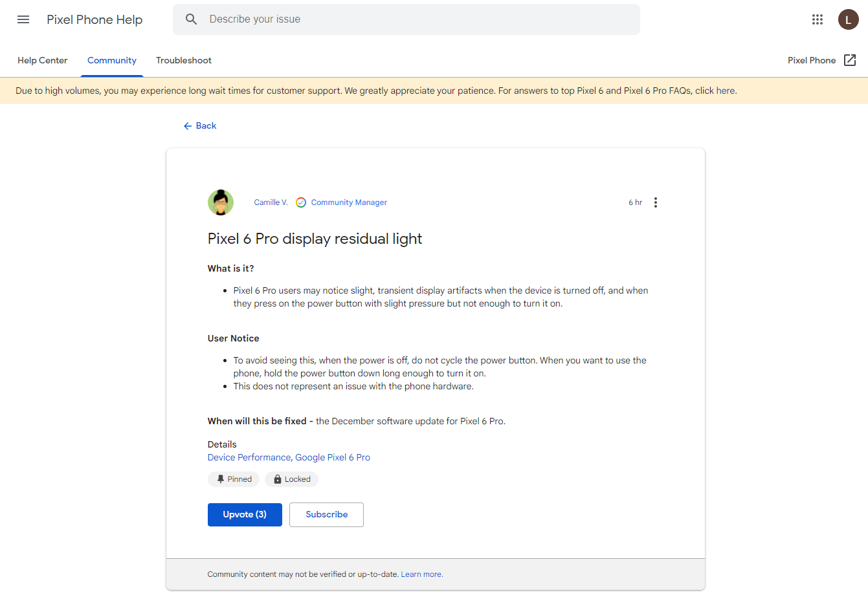868x606 pixels.
Task: Open the account avatar labeled L
Action: point(848,19)
